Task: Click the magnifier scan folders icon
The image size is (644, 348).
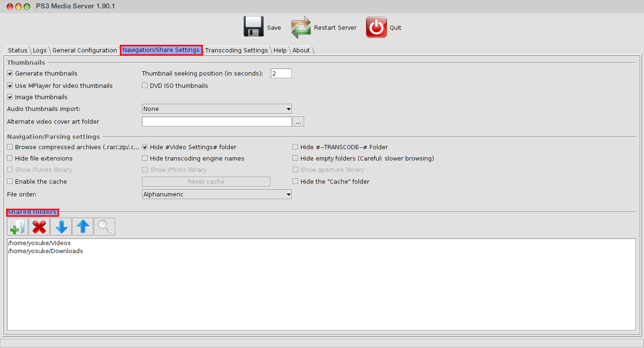Action: [x=104, y=227]
